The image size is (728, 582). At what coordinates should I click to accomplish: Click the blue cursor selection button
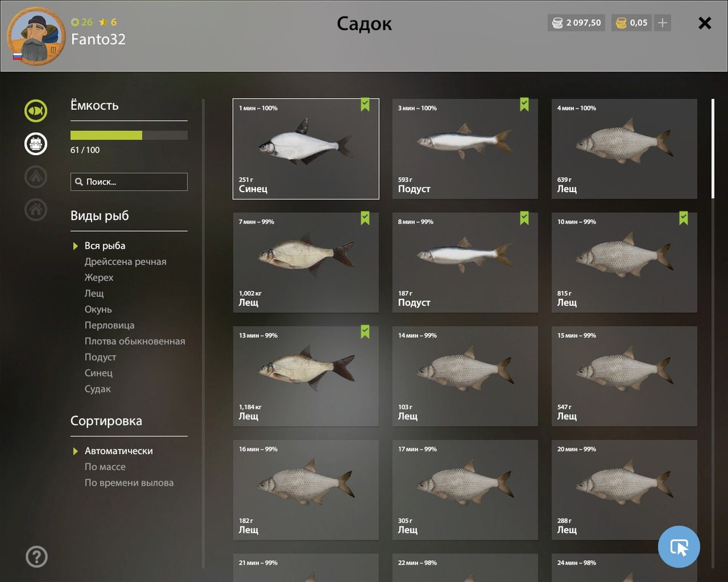tap(679, 547)
